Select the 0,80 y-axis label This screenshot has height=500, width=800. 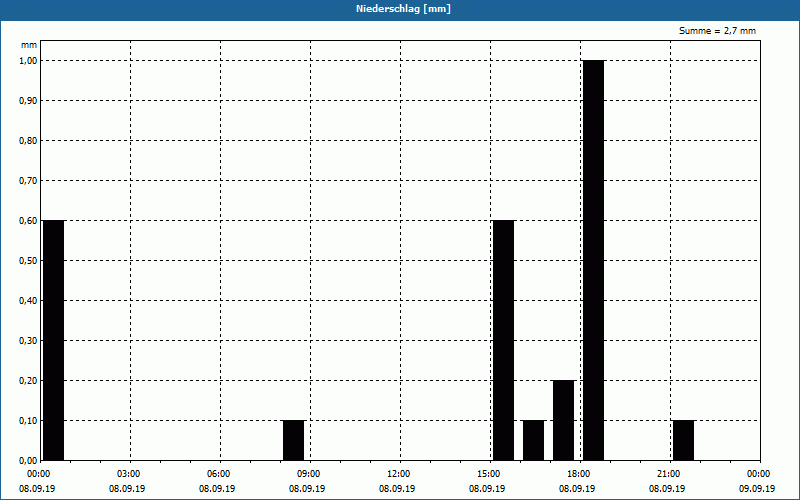tap(28, 141)
